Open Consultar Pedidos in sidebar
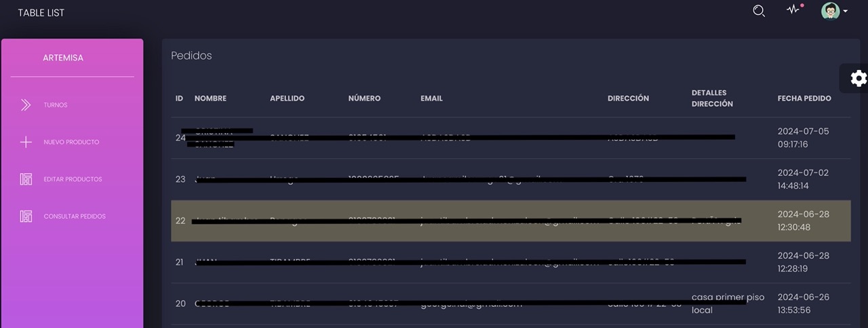Screen dimensions: 868x328 click(x=75, y=217)
